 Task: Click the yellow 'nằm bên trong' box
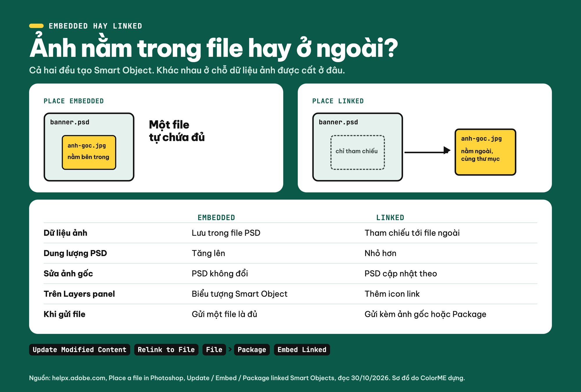point(89,152)
